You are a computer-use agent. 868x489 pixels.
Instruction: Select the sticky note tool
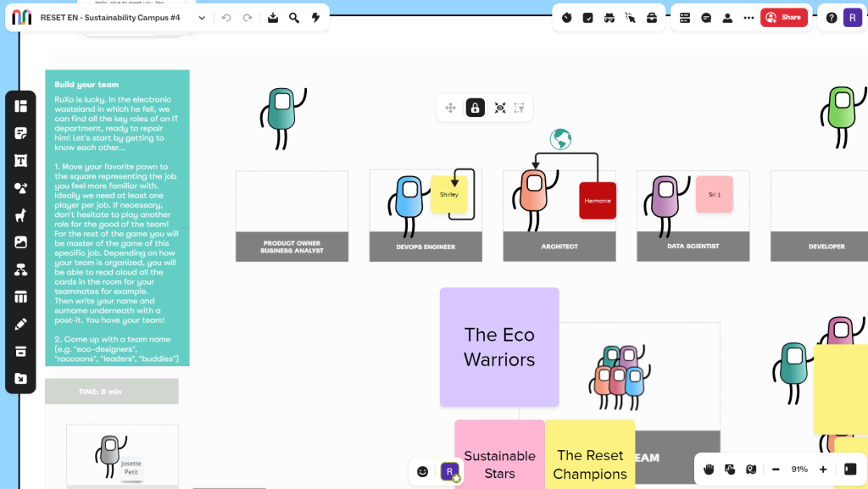[x=20, y=133]
